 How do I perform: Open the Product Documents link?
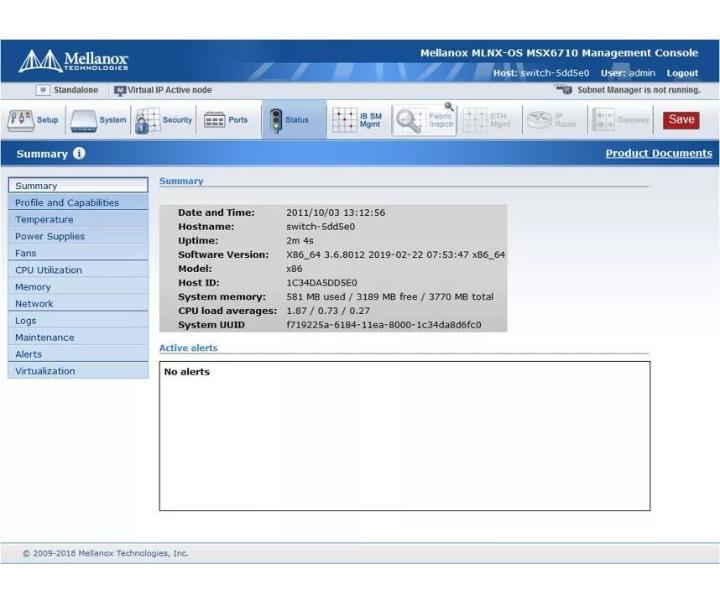[x=658, y=153]
